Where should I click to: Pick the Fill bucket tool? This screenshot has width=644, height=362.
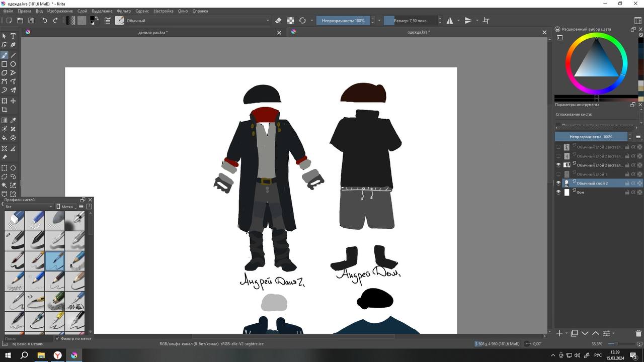5,138
